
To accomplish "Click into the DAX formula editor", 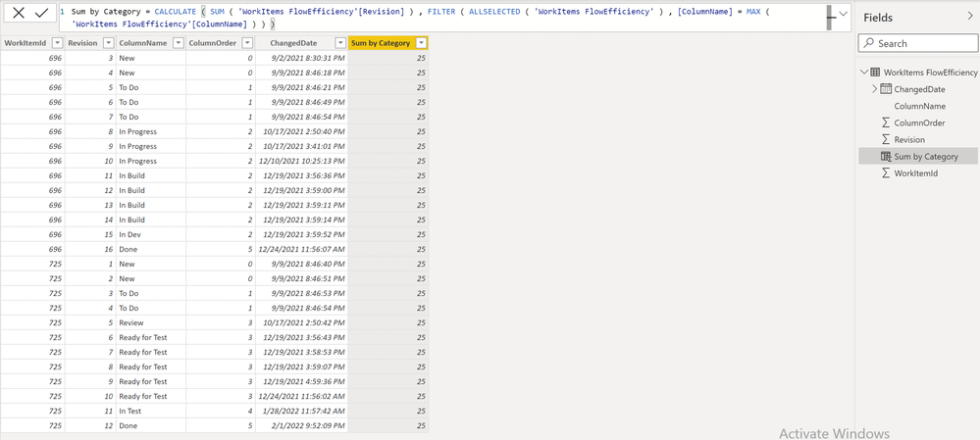I will (443, 18).
